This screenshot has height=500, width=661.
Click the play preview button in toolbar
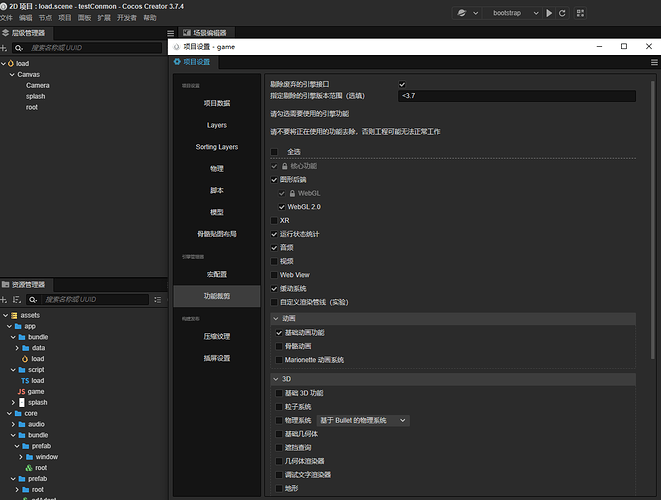point(549,13)
